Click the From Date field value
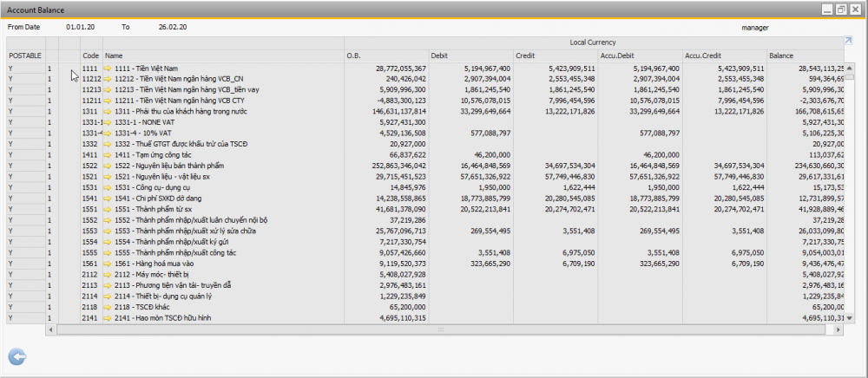The height and width of the screenshot is (378, 868). coord(77,27)
